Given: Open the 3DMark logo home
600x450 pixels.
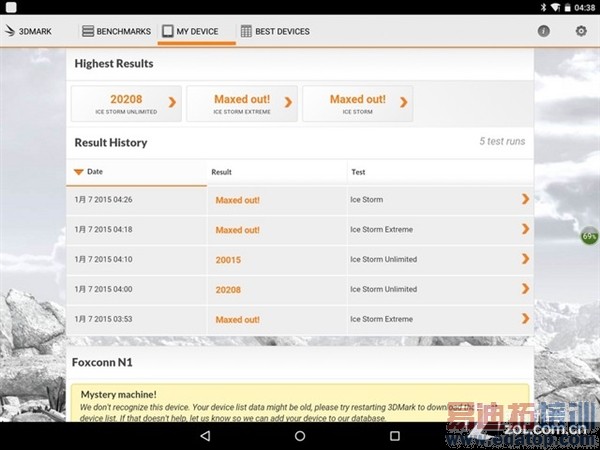Looking at the screenshot, I should pos(28,31).
